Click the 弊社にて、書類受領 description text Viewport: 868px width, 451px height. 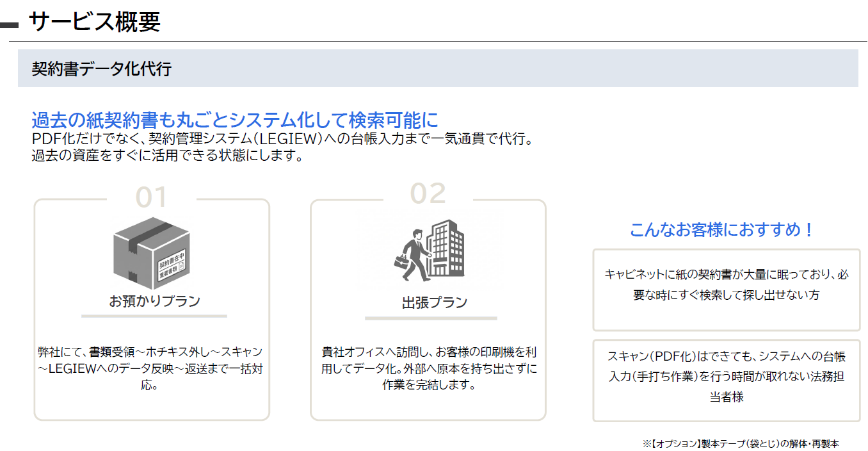pyautogui.click(x=150, y=370)
